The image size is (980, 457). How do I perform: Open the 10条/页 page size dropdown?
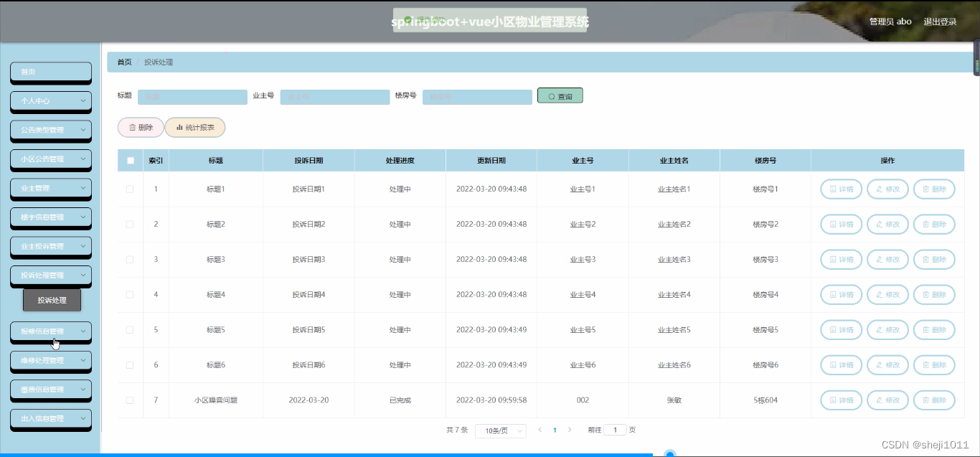click(500, 430)
